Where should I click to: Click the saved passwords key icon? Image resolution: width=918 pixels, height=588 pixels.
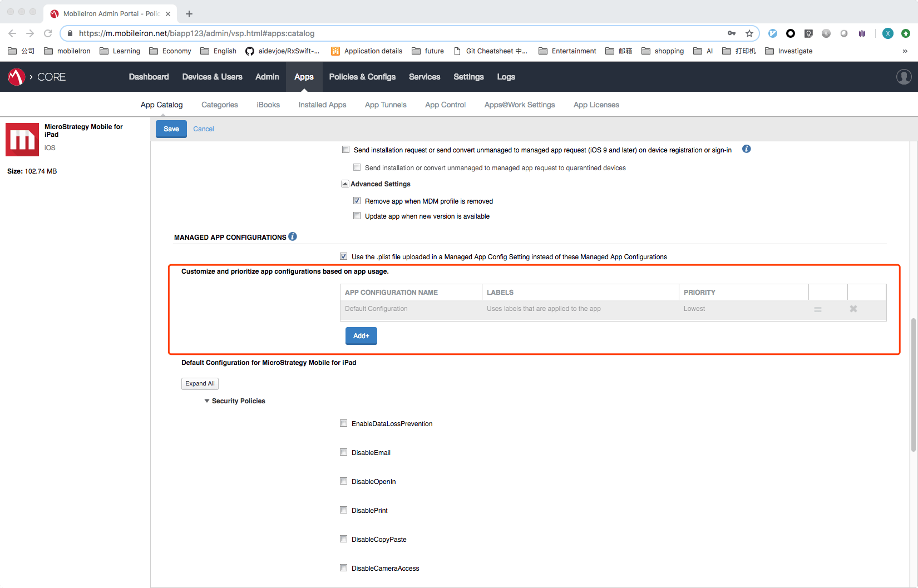click(x=732, y=33)
